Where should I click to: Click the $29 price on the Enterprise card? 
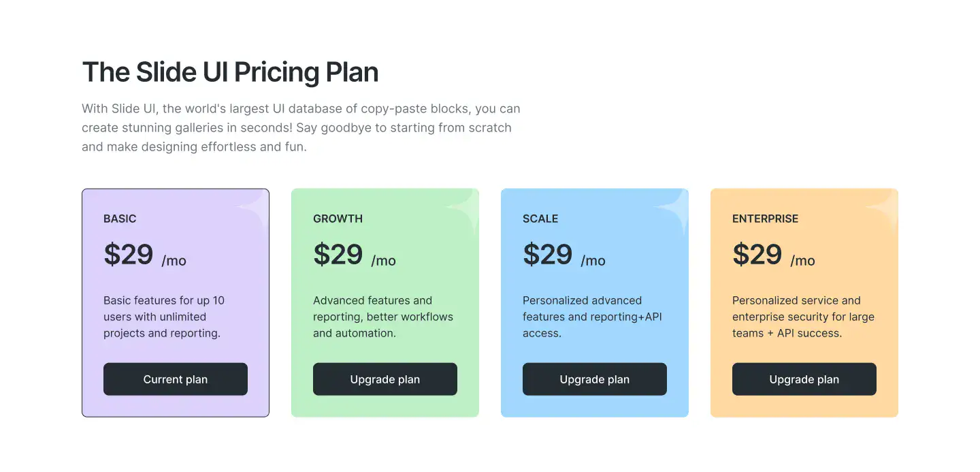point(757,255)
